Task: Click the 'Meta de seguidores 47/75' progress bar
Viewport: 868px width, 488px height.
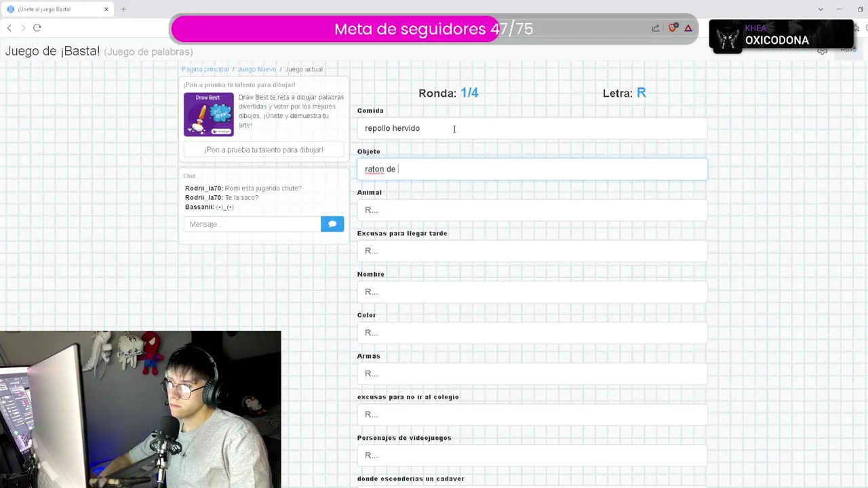Action: pyautogui.click(x=433, y=29)
